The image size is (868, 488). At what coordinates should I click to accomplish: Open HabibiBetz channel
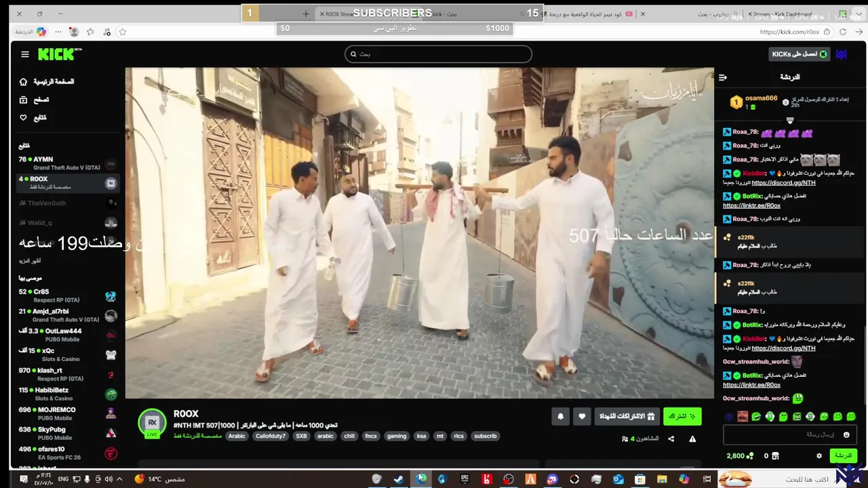coord(68,394)
